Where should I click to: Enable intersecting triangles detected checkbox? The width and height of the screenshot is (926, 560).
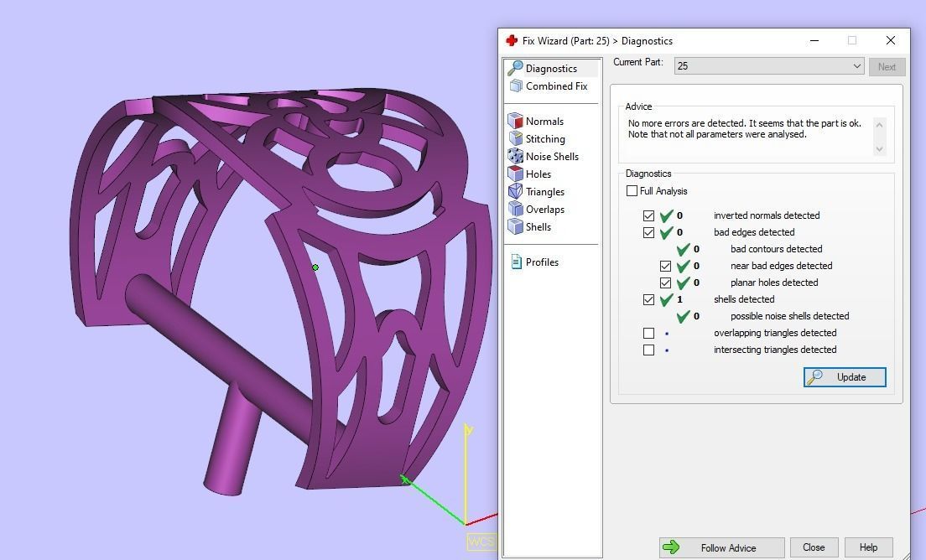pos(648,350)
